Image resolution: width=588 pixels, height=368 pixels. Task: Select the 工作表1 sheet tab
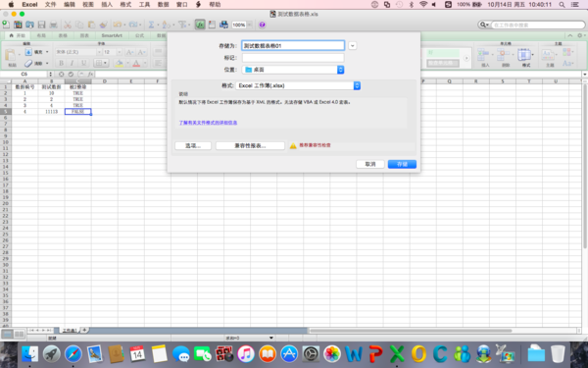click(70, 331)
